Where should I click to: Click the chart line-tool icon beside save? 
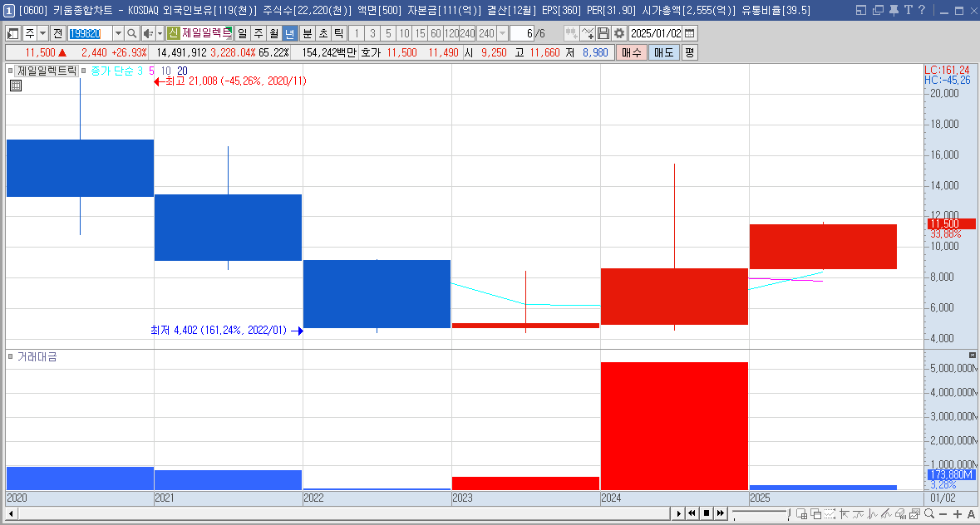(x=588, y=34)
